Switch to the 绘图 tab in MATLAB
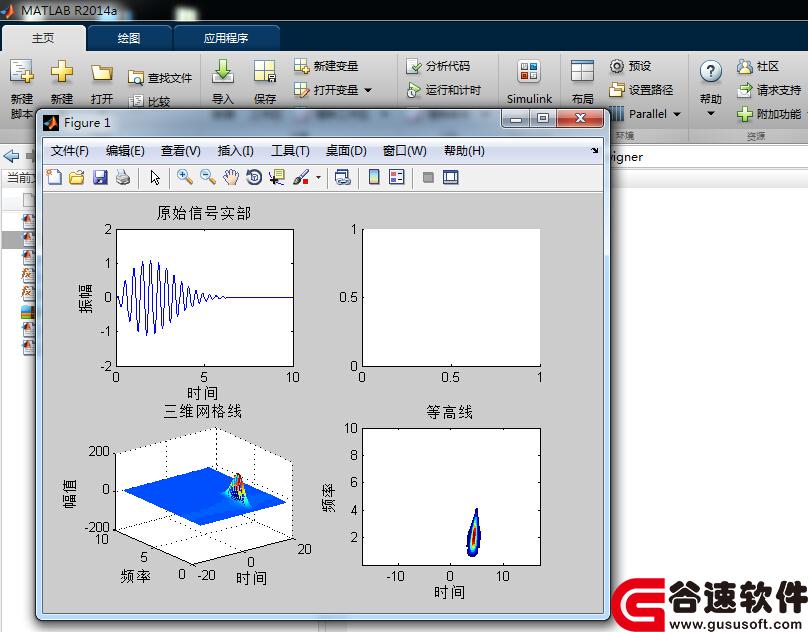This screenshot has width=808, height=632. [129, 38]
